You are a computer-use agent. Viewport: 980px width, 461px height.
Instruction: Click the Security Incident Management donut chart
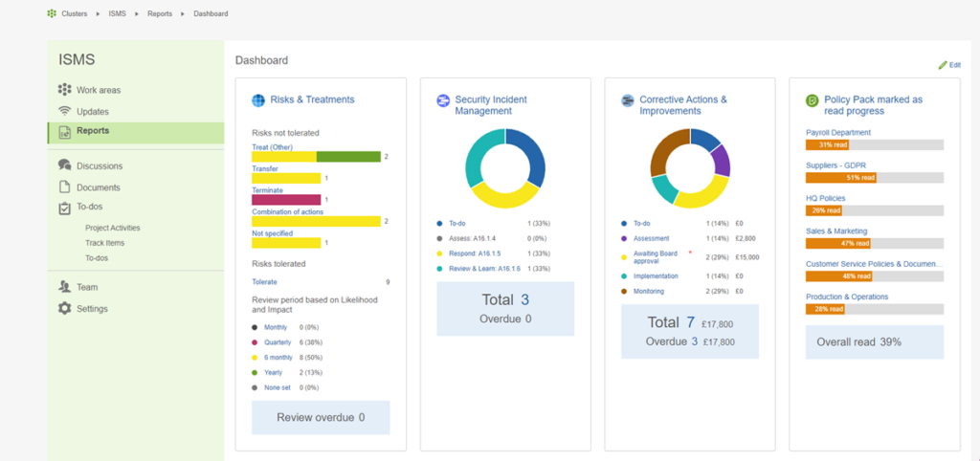click(505, 168)
